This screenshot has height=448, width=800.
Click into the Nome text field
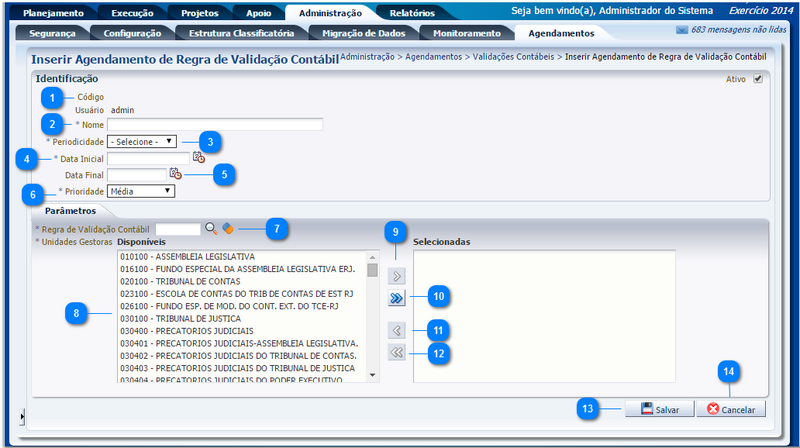(x=214, y=125)
